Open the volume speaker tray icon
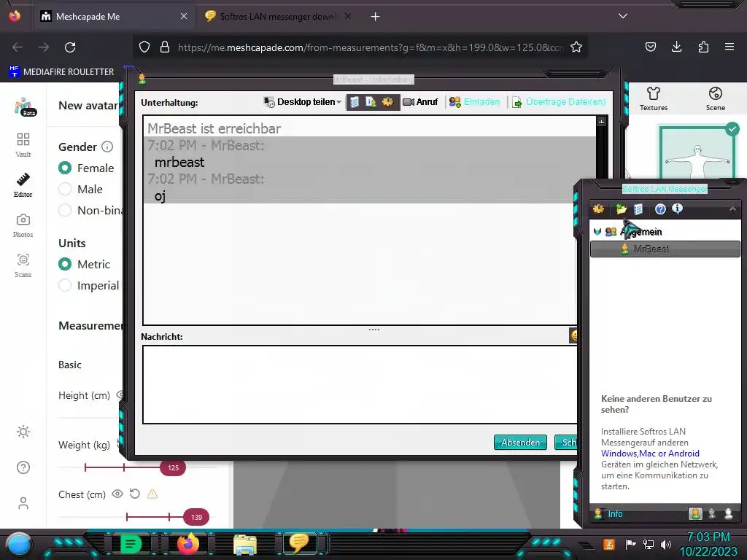 (x=665, y=544)
